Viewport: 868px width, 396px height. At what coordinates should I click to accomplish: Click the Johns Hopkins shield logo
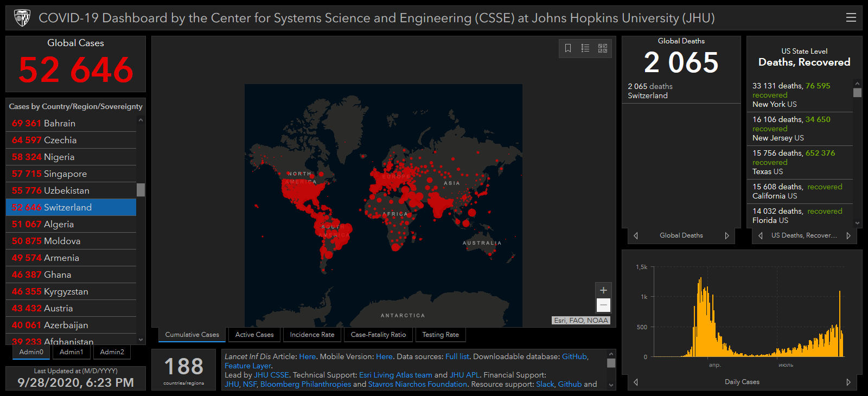coord(22,18)
